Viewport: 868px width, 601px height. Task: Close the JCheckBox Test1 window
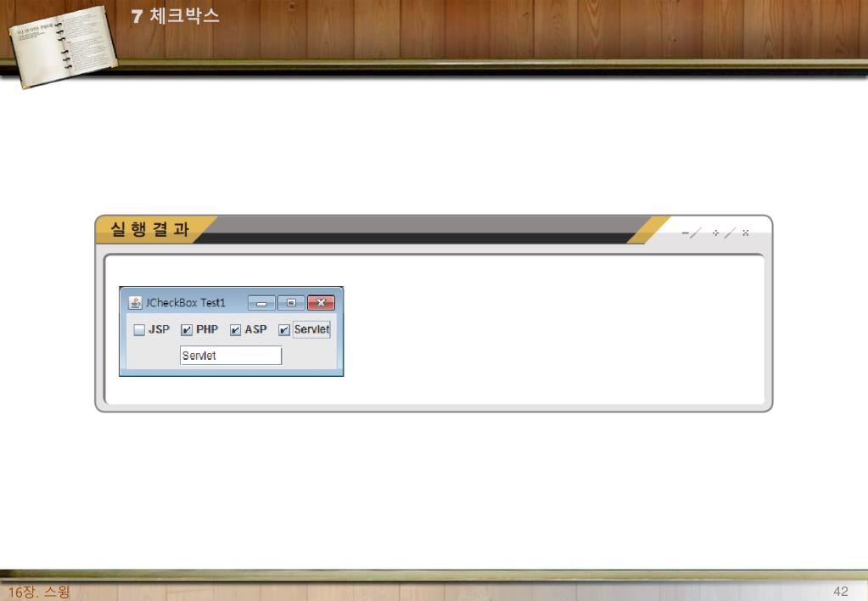[x=321, y=302]
